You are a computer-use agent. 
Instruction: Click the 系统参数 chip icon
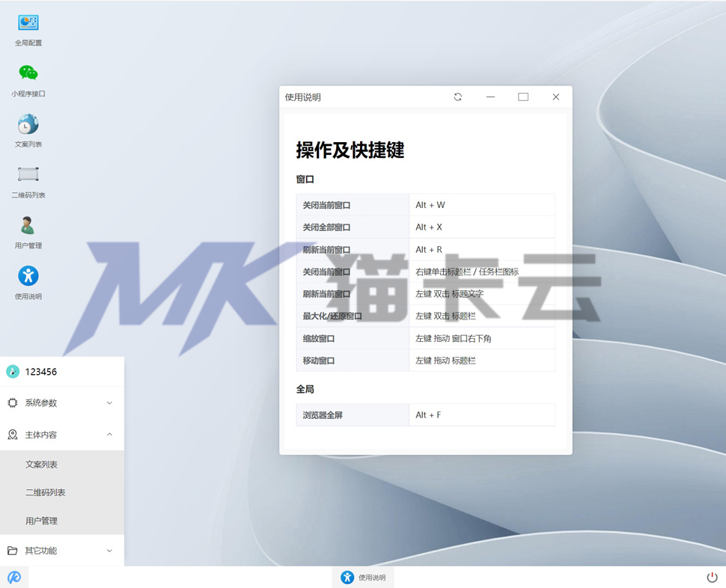13,402
